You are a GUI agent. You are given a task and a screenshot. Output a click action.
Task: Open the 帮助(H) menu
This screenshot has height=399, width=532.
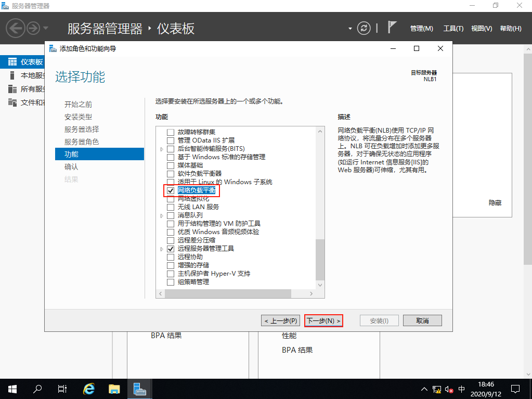pyautogui.click(x=511, y=29)
